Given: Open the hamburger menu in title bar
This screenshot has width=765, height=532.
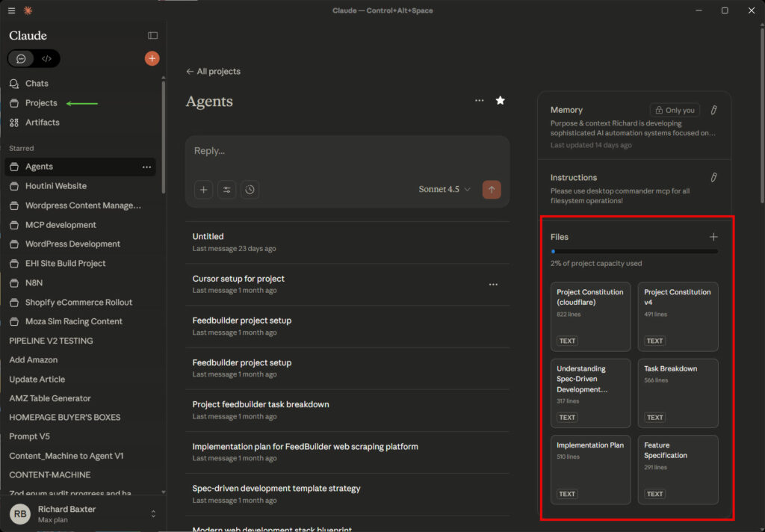Looking at the screenshot, I should pos(11,10).
